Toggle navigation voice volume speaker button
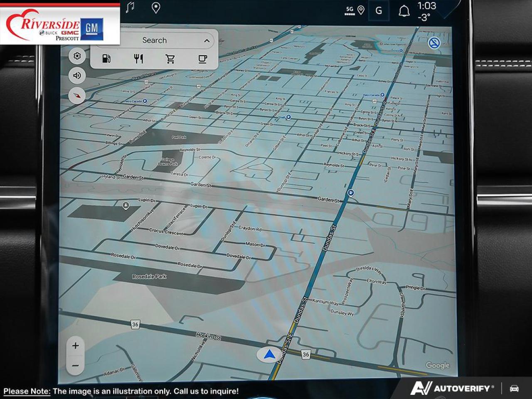Image resolution: width=532 pixels, height=399 pixels. (x=77, y=76)
